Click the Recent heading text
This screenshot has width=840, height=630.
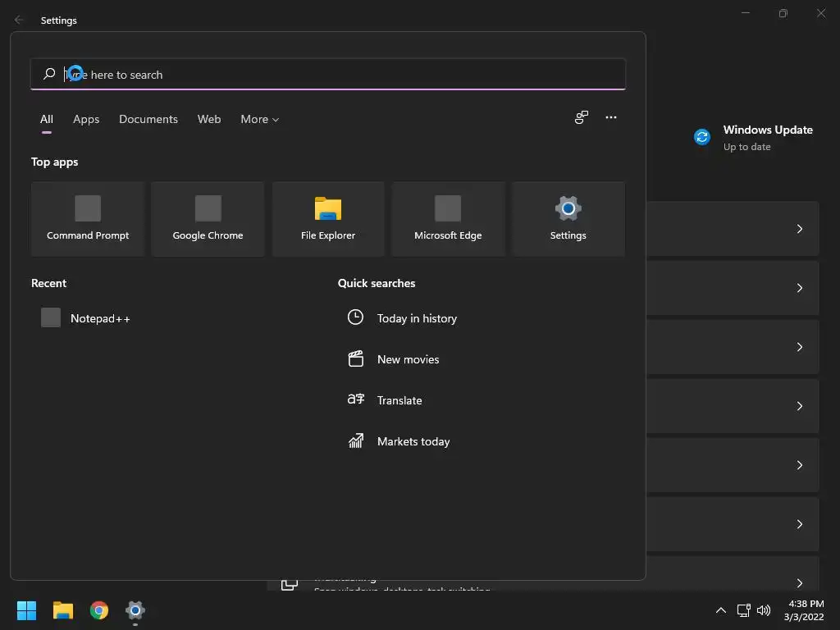48,283
